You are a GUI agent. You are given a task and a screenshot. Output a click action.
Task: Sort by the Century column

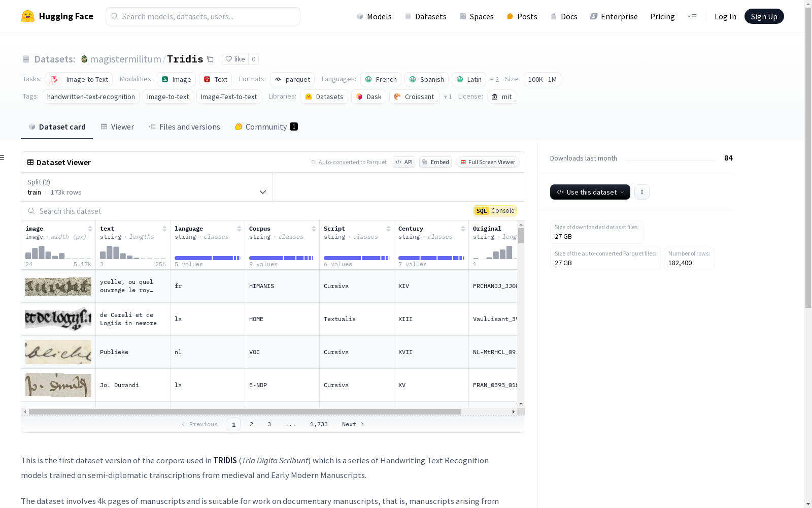coord(463,229)
